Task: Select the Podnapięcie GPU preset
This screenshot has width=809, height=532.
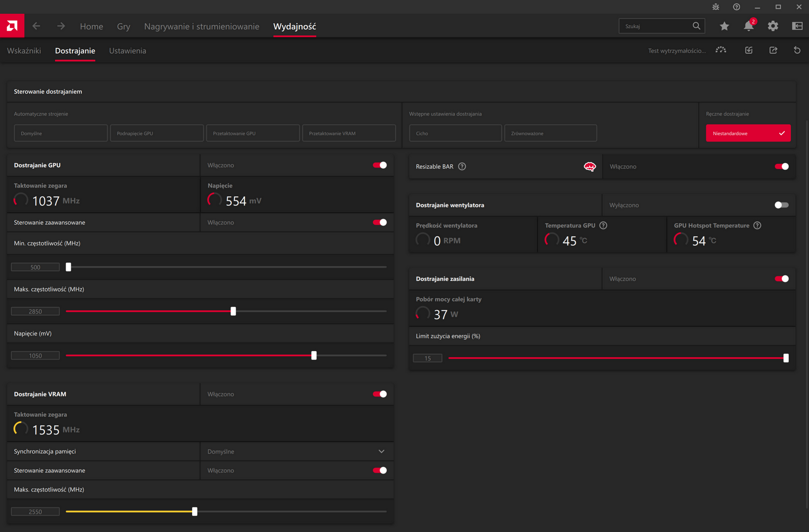Action: tap(157, 133)
